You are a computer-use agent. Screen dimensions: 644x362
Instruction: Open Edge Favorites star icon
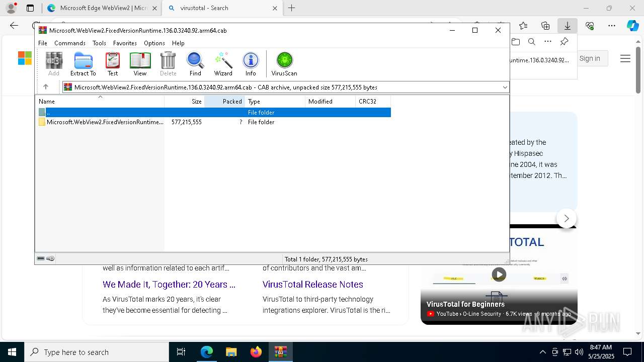[523, 26]
